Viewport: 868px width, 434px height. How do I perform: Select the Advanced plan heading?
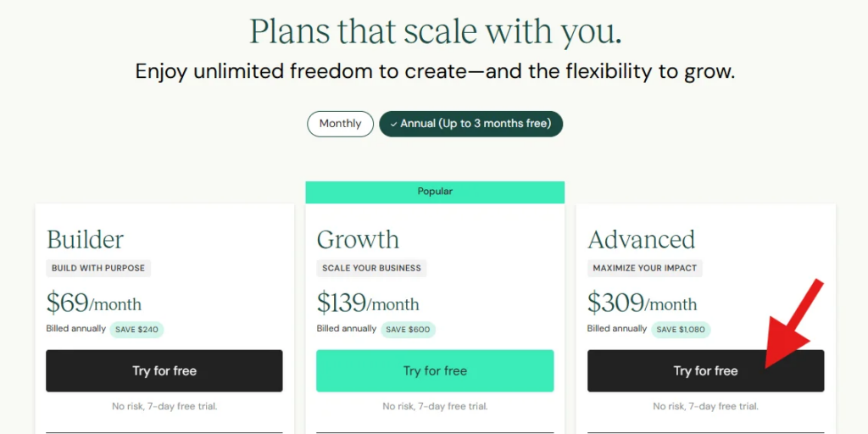tap(641, 239)
